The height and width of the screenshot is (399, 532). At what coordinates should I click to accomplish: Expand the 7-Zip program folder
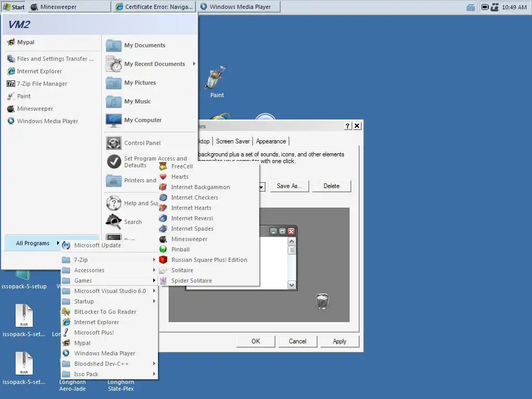[109, 260]
